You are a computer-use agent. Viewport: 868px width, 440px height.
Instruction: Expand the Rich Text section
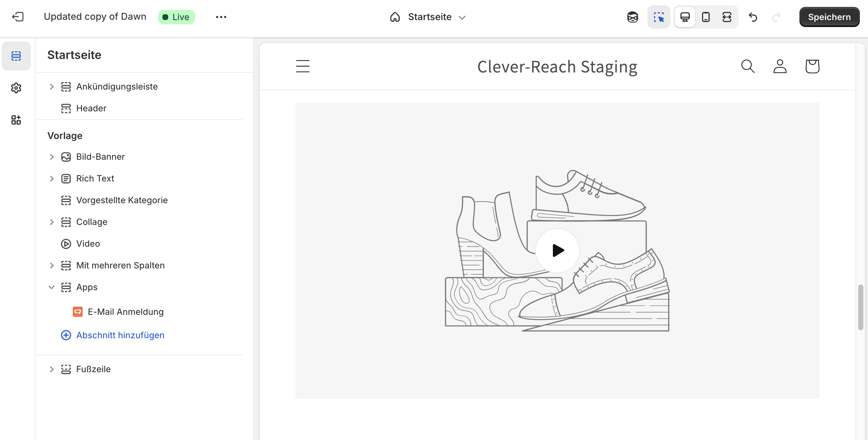[x=52, y=179]
